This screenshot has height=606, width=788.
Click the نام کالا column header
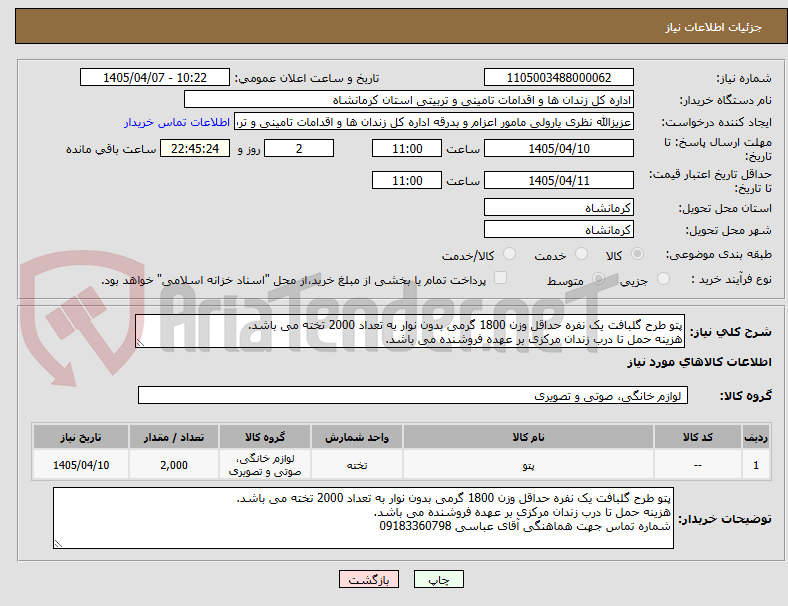click(528, 437)
